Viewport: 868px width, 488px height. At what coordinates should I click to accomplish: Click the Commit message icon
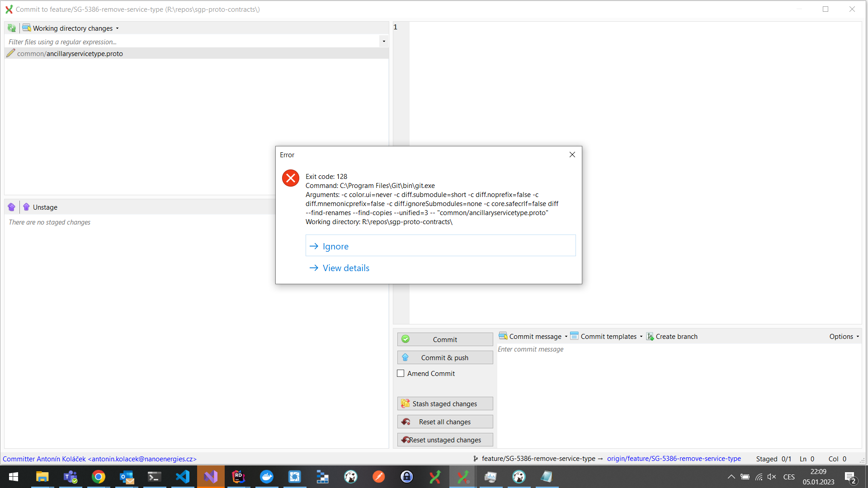tap(503, 336)
